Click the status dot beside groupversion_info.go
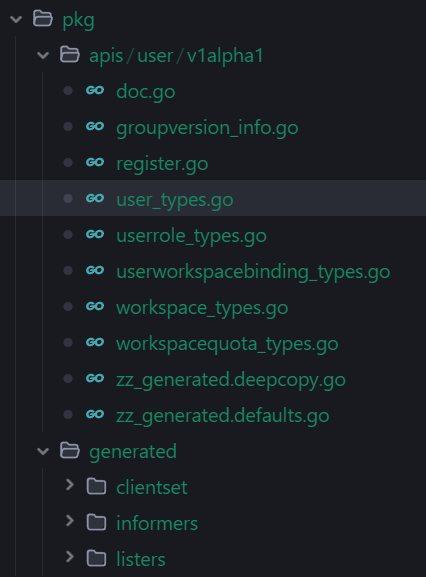This screenshot has width=426, height=577. (68, 127)
